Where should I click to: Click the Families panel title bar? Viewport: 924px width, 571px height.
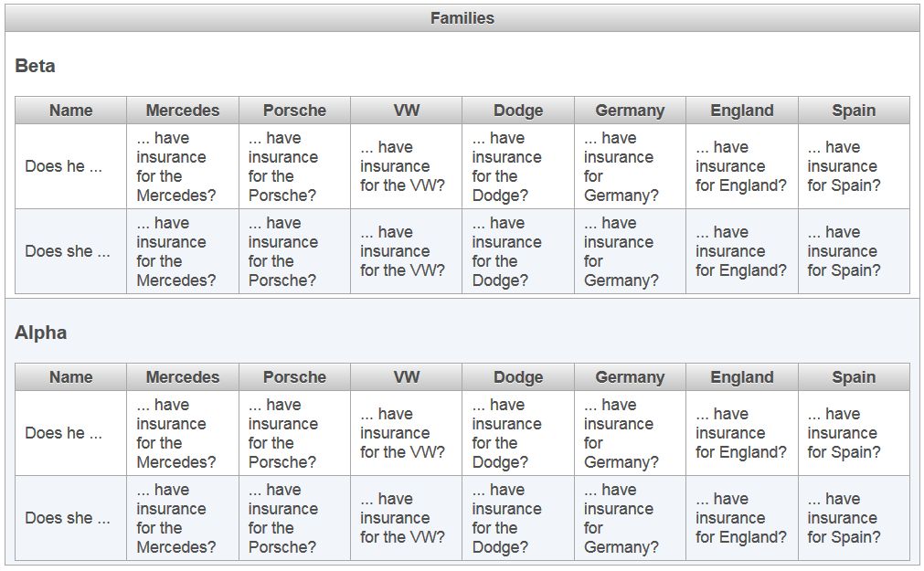click(x=462, y=18)
